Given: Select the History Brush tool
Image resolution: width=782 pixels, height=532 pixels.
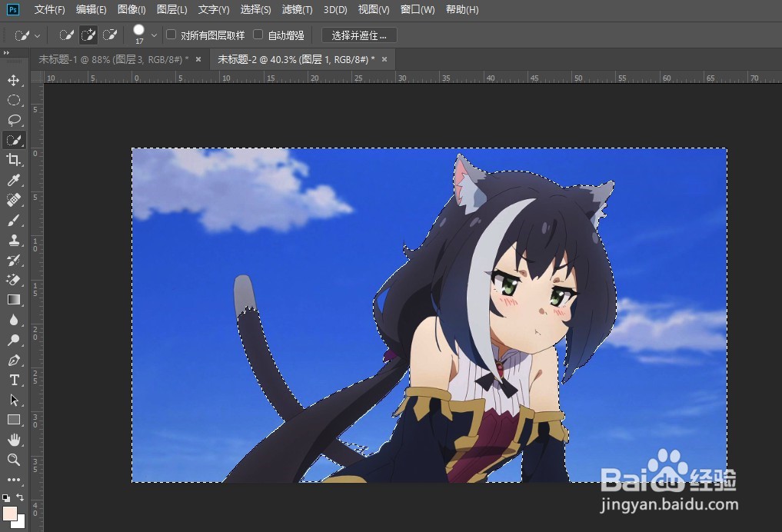Looking at the screenshot, I should pos(14,260).
